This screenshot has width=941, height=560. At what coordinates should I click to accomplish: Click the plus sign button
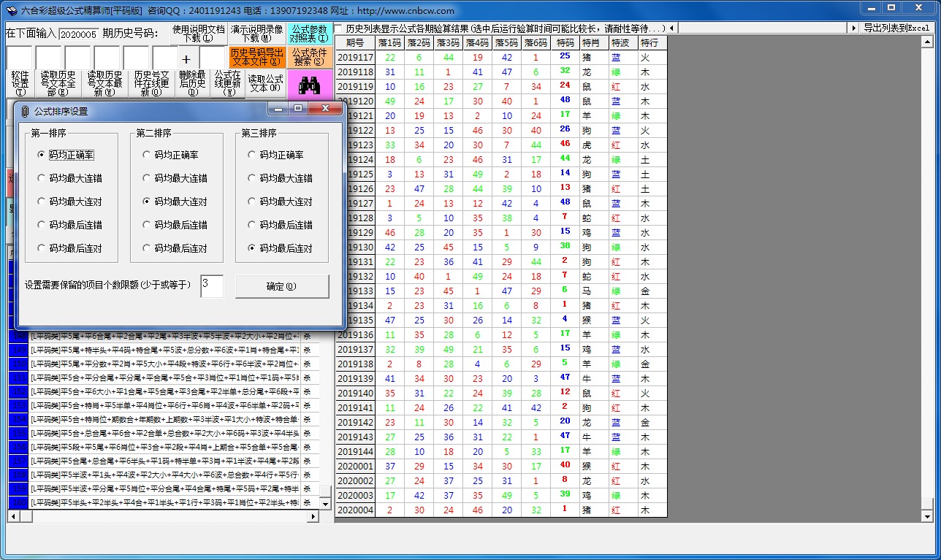pos(186,59)
